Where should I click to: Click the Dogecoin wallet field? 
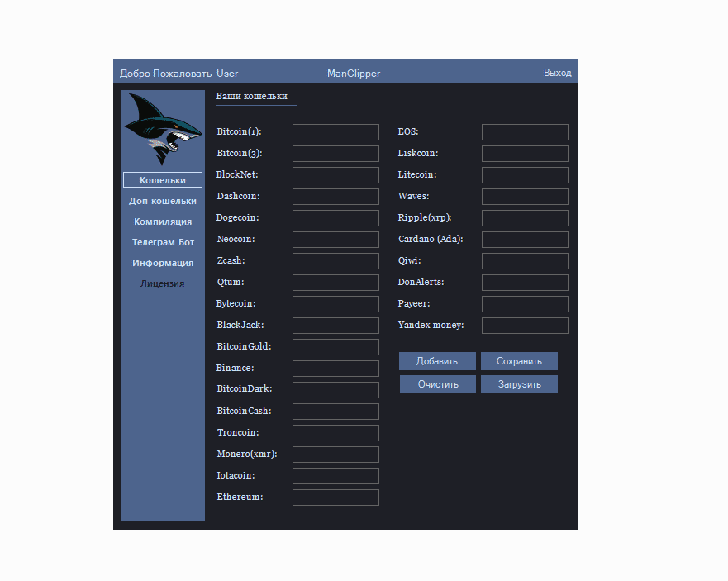pyautogui.click(x=335, y=217)
